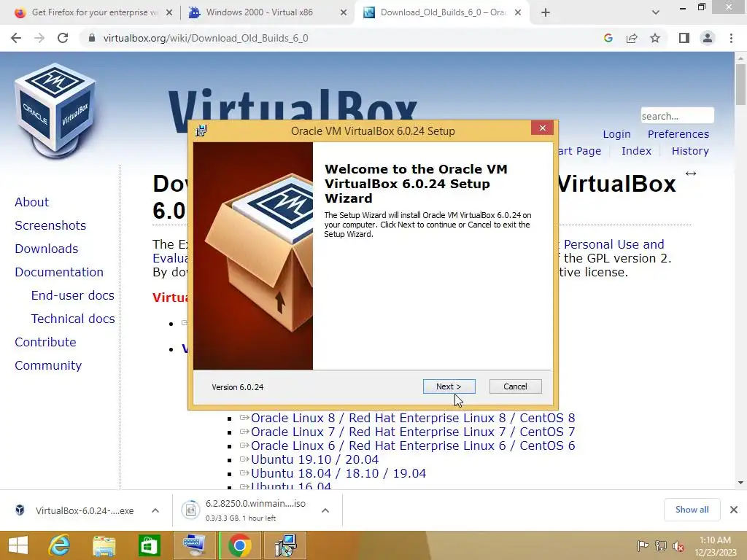Open Oracle Linux 6 / RHEL 6 / CentOS 6 link
Image resolution: width=747 pixels, height=560 pixels.
413,446
